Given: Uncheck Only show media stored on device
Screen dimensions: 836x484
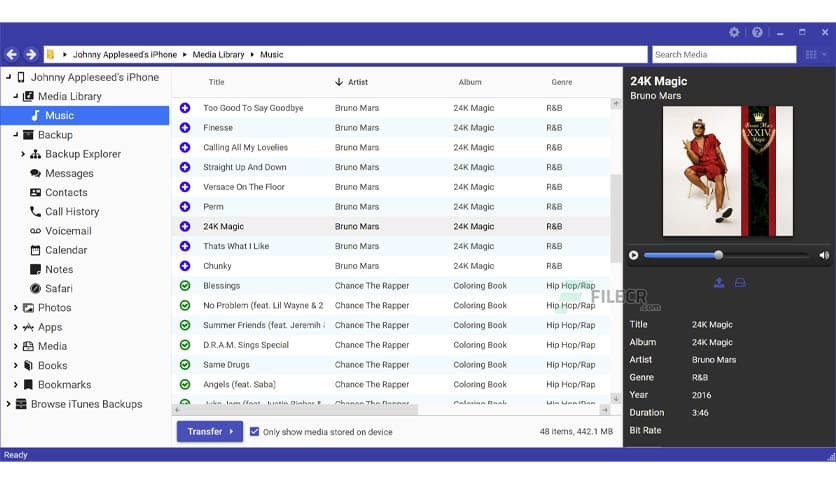Looking at the screenshot, I should [x=254, y=432].
